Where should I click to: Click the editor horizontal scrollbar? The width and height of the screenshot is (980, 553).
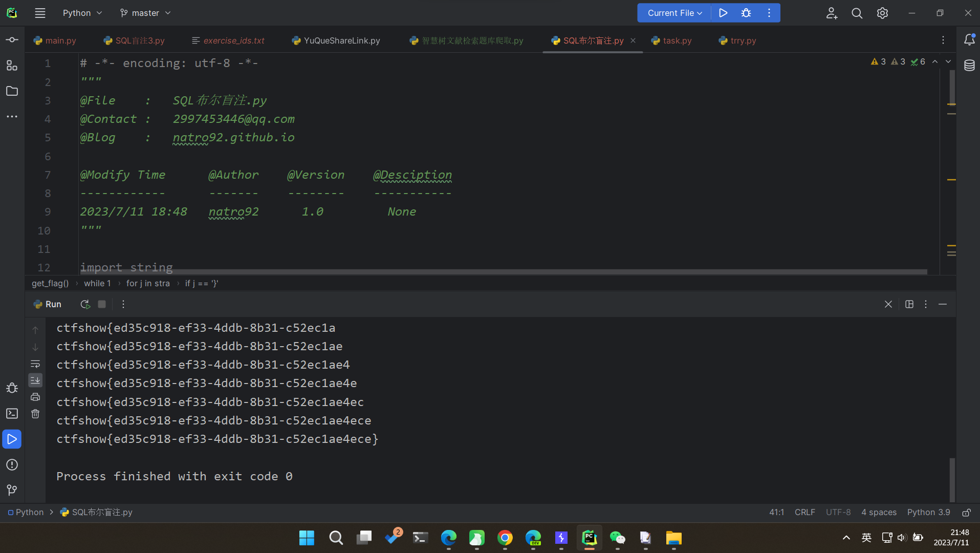point(503,272)
